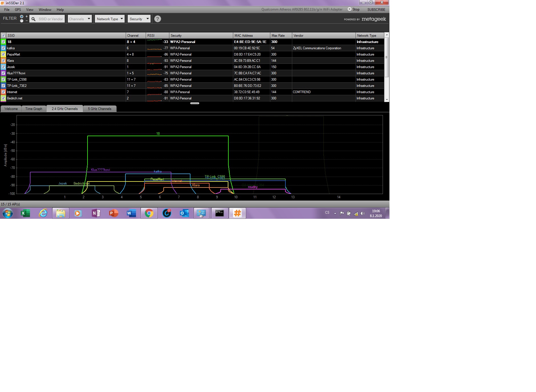This screenshot has width=536, height=392.
Task: Open the volume speaker icon in system tray
Action: pyautogui.click(x=363, y=213)
